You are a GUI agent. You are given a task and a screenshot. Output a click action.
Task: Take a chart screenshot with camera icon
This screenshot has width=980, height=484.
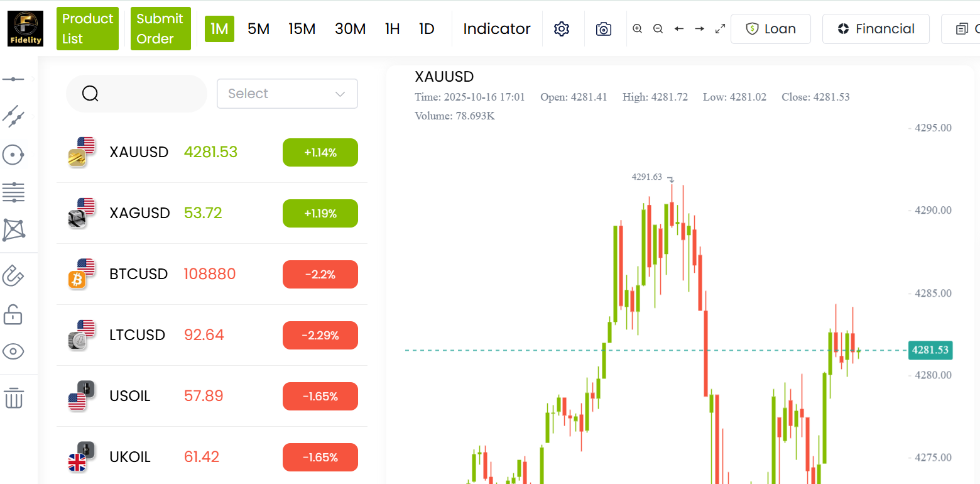[x=604, y=29]
